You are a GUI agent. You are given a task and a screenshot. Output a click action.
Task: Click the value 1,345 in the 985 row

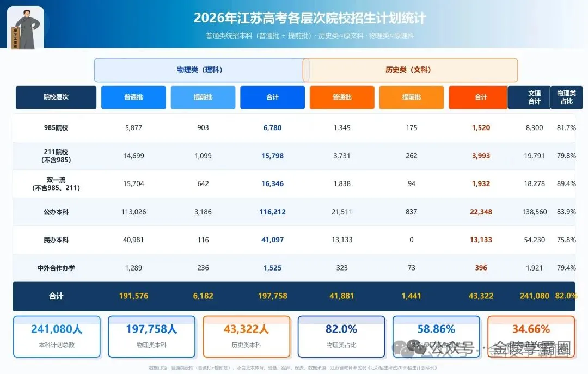[x=342, y=127]
